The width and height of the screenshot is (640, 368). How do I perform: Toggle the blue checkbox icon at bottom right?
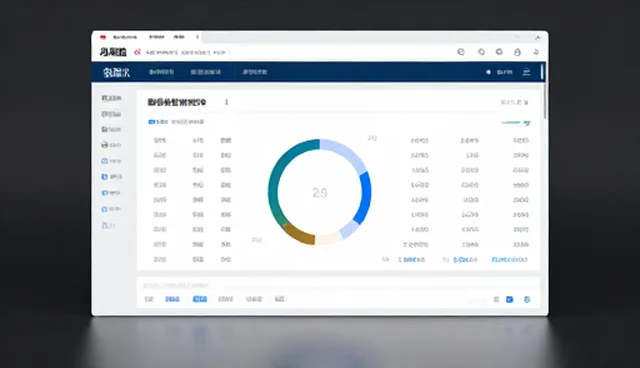coord(509,299)
